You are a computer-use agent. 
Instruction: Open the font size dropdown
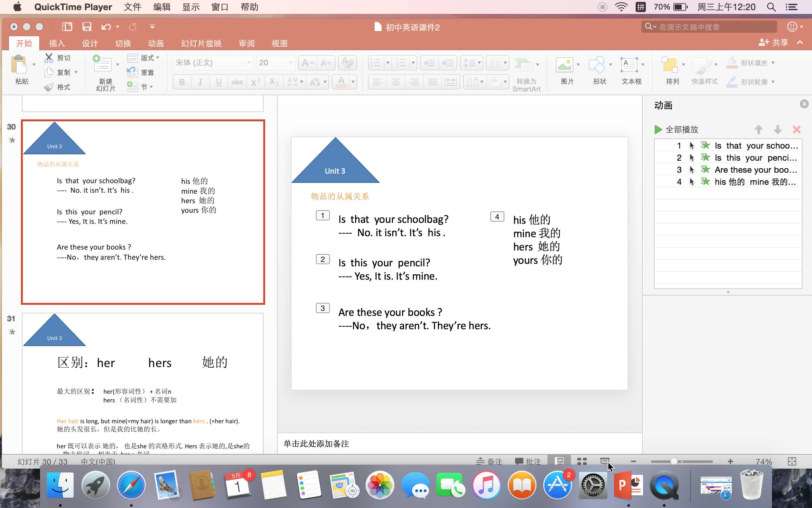[x=290, y=63]
